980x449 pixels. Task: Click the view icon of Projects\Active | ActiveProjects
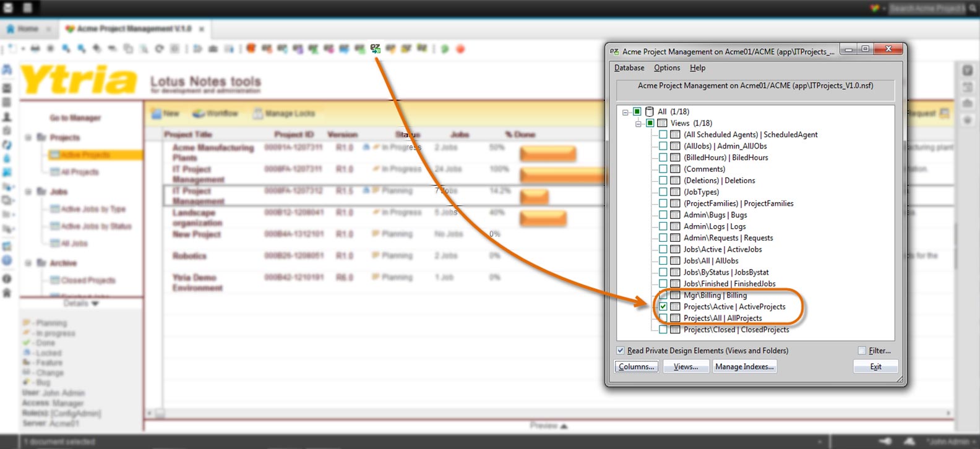(675, 307)
